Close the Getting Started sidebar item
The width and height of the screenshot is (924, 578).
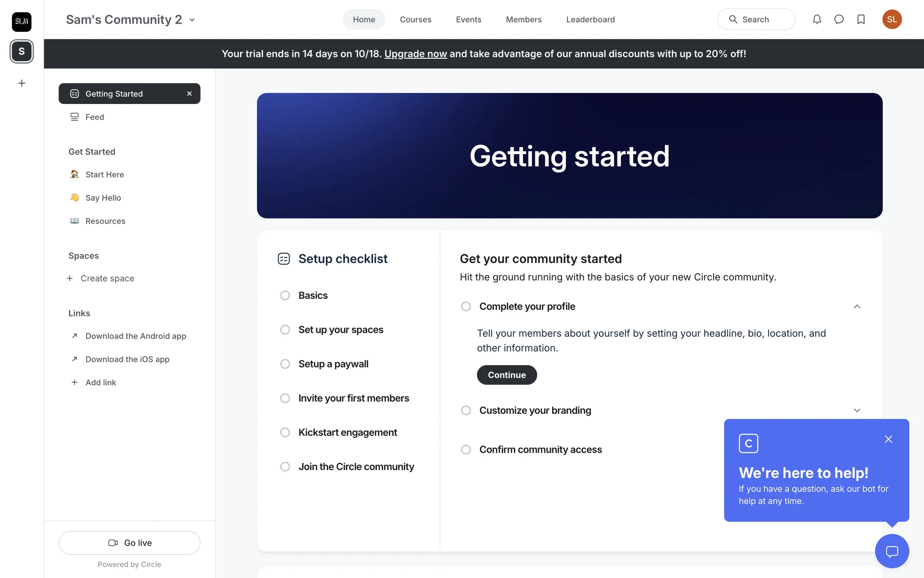point(189,94)
